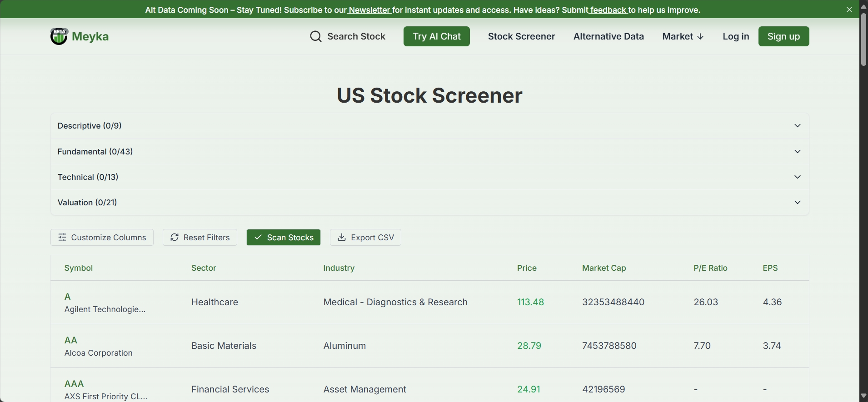Click the Sign up button
Screen dimensions: 868x402
(x=783, y=36)
